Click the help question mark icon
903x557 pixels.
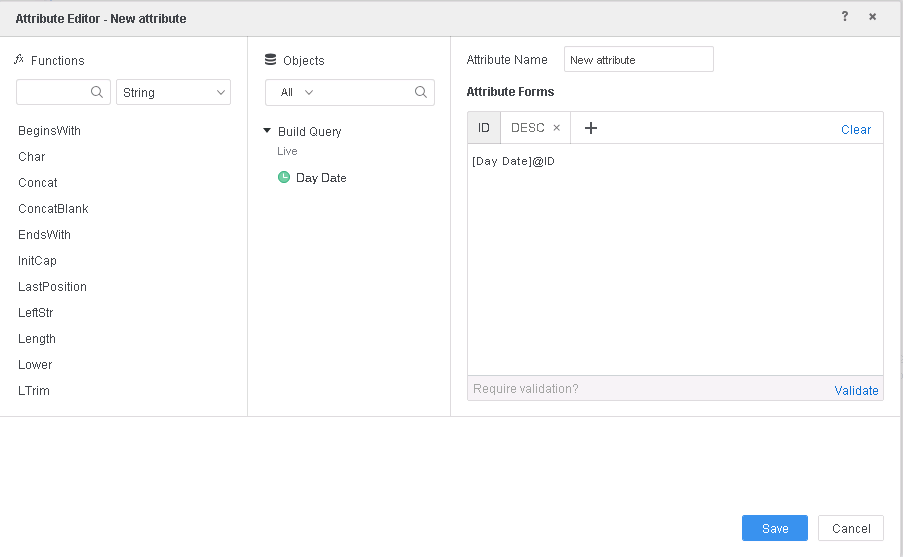[844, 17]
